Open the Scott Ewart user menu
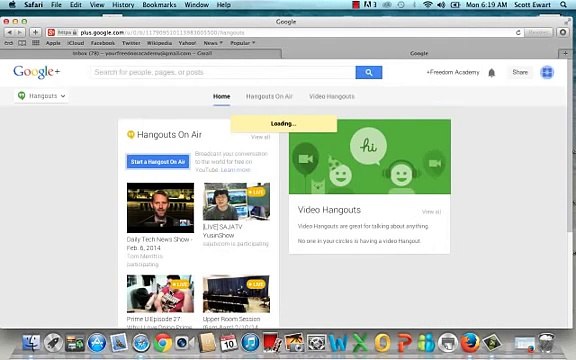This screenshot has width=576, height=360. (x=532, y=5)
